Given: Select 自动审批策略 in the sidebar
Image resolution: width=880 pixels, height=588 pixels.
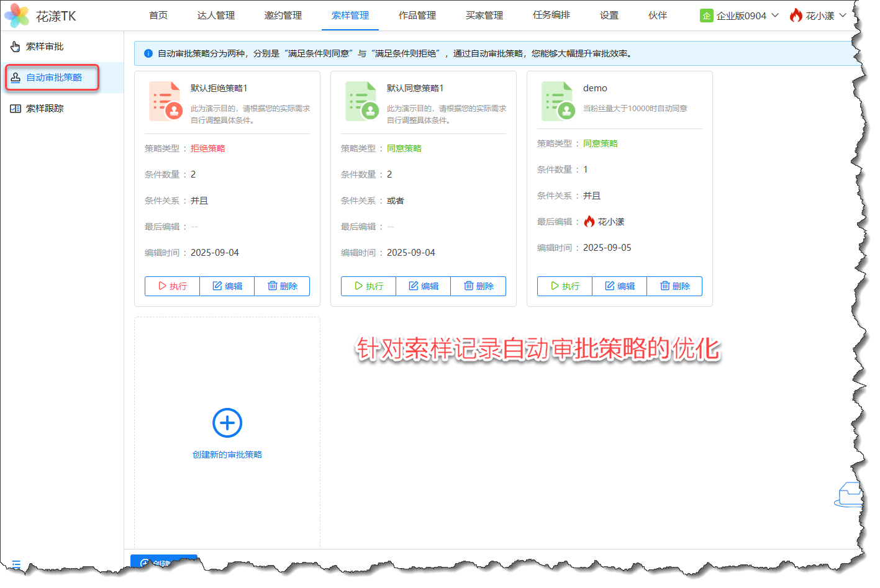Looking at the screenshot, I should point(54,78).
